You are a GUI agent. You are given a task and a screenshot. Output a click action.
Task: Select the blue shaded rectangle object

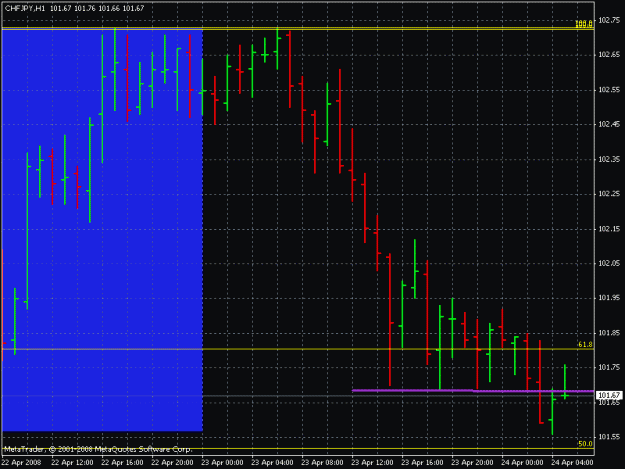tap(102, 230)
